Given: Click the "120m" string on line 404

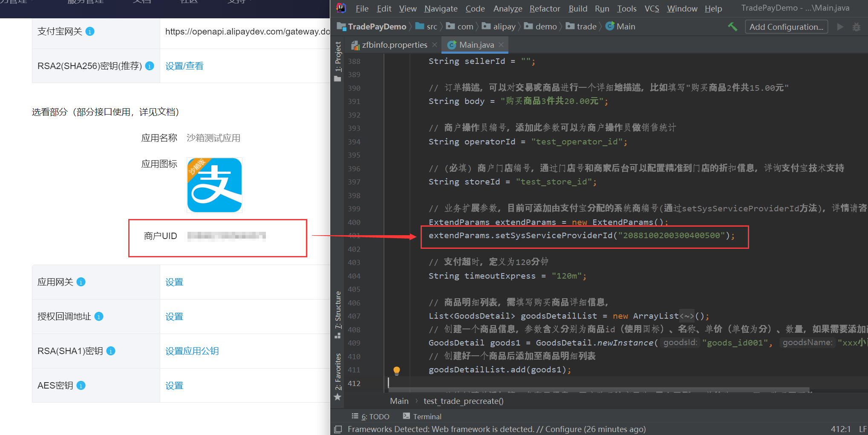Looking at the screenshot, I should (567, 276).
